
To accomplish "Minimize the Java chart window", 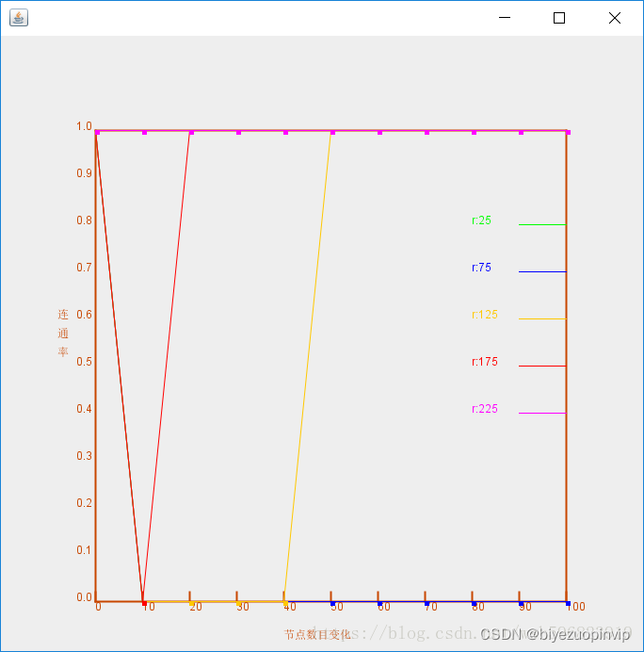I will pyautogui.click(x=505, y=18).
